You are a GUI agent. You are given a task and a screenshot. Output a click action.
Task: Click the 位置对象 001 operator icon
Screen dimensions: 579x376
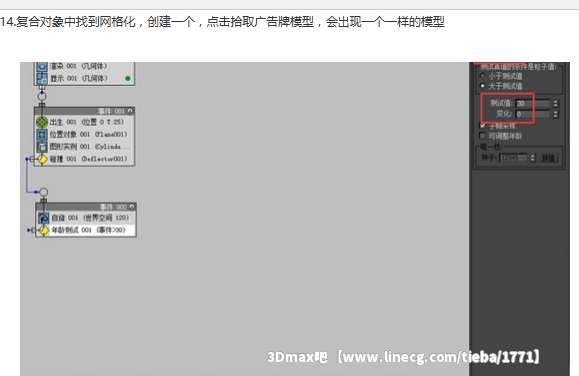point(42,134)
